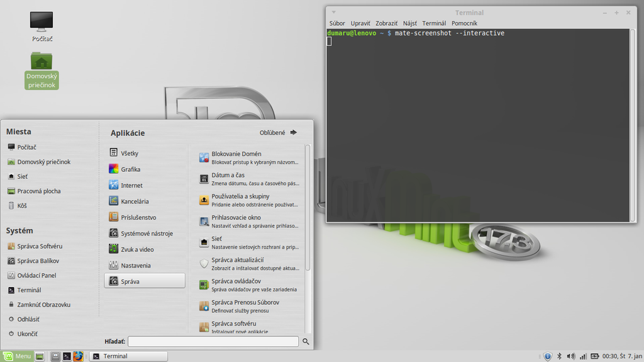Select the Internet category
Screen dimensions: 644x362
point(145,185)
